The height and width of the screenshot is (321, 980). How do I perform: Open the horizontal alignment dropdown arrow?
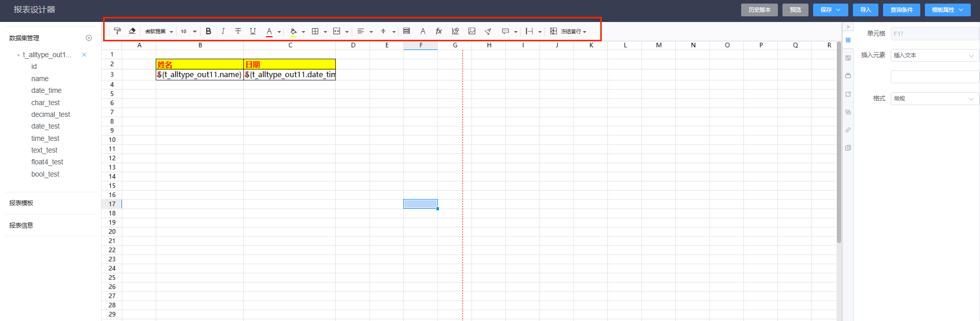(371, 32)
